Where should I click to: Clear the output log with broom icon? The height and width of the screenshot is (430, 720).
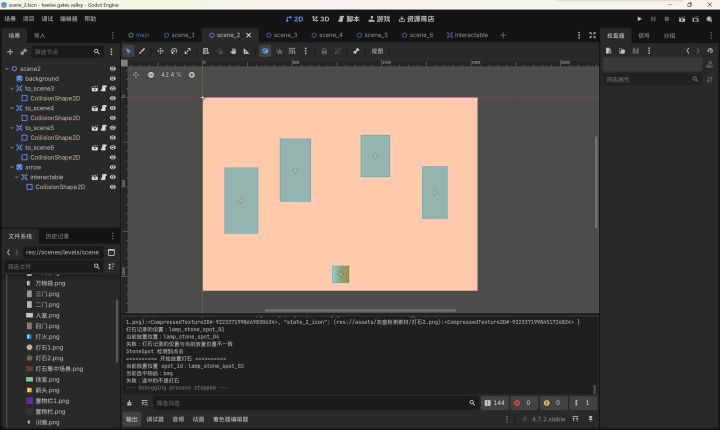pos(129,403)
